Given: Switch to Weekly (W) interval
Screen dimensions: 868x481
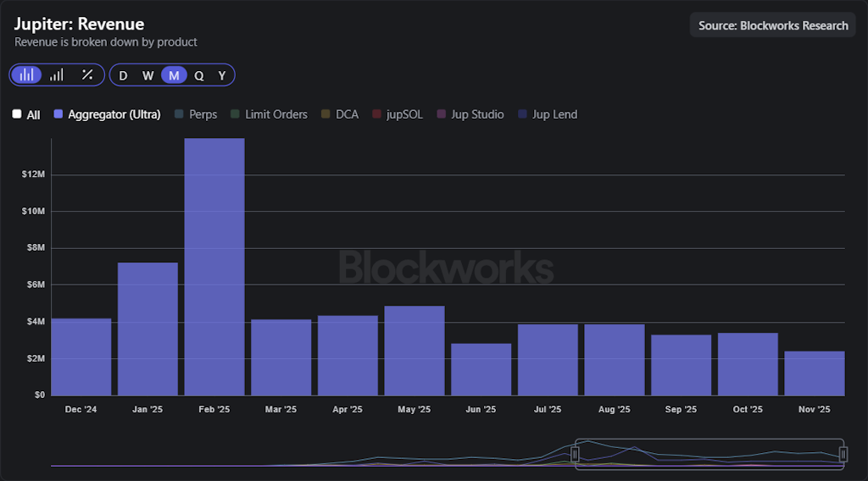Looking at the screenshot, I should point(147,75).
